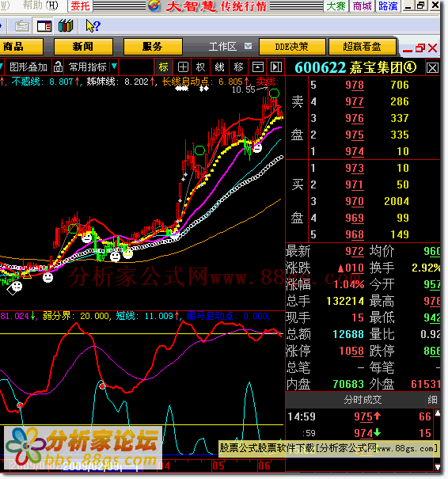Click buy level 4 price 969
Image resolution: width=448 pixels, height=479 pixels.
click(355, 218)
